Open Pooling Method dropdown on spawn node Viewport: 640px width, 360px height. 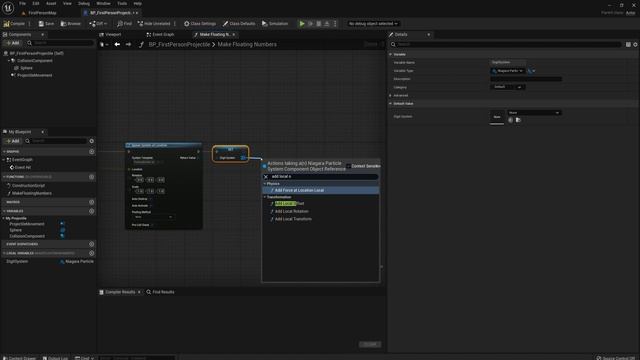pyautogui.click(x=153, y=217)
